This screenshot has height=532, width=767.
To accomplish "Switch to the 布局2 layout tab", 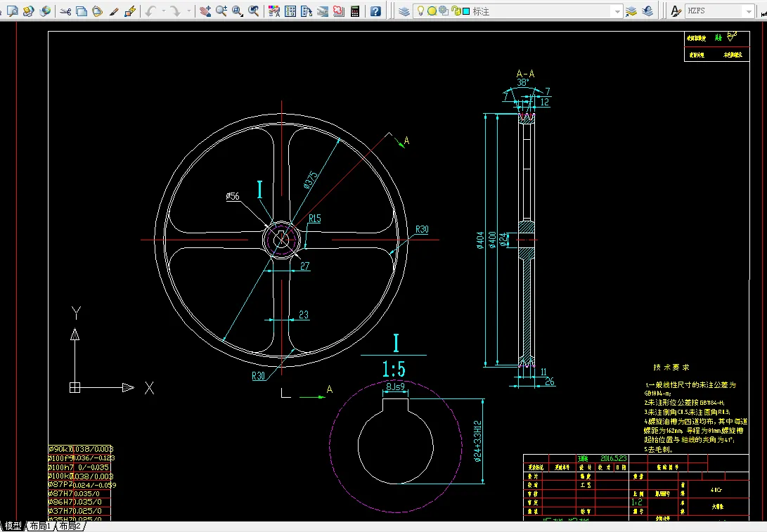I will [x=70, y=526].
